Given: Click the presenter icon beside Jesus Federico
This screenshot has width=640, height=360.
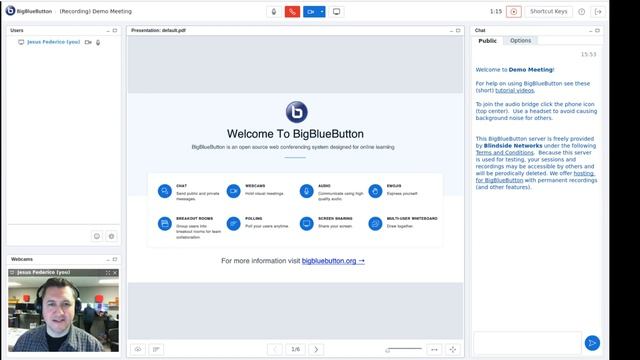Looking at the screenshot, I should [x=21, y=42].
